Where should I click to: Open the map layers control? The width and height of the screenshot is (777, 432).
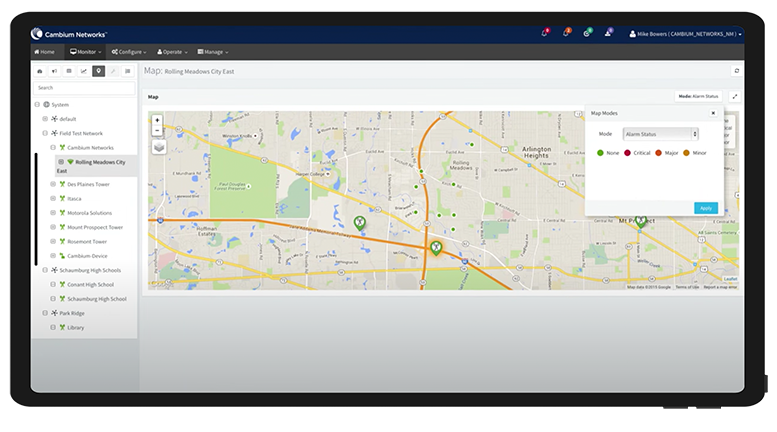(x=159, y=147)
